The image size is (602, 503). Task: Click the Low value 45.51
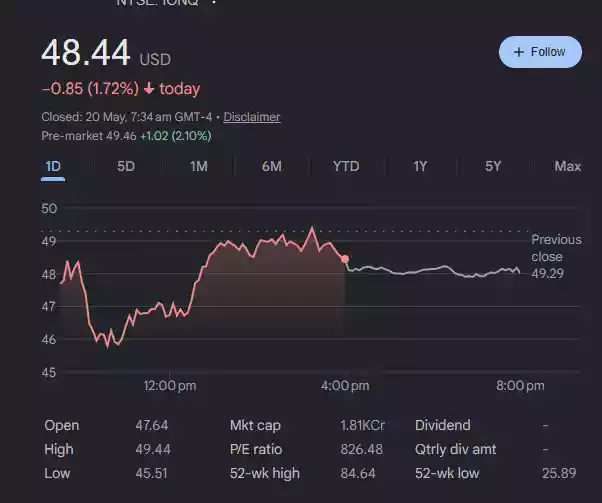(151, 473)
